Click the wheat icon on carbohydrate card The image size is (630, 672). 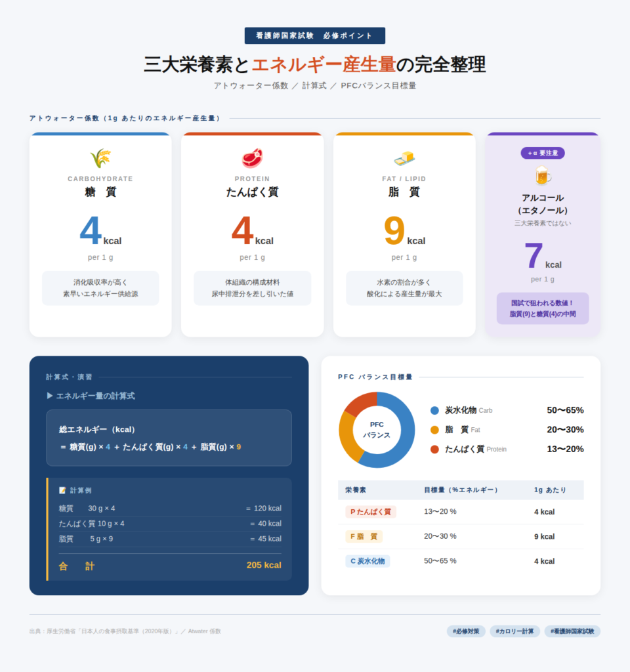point(100,158)
